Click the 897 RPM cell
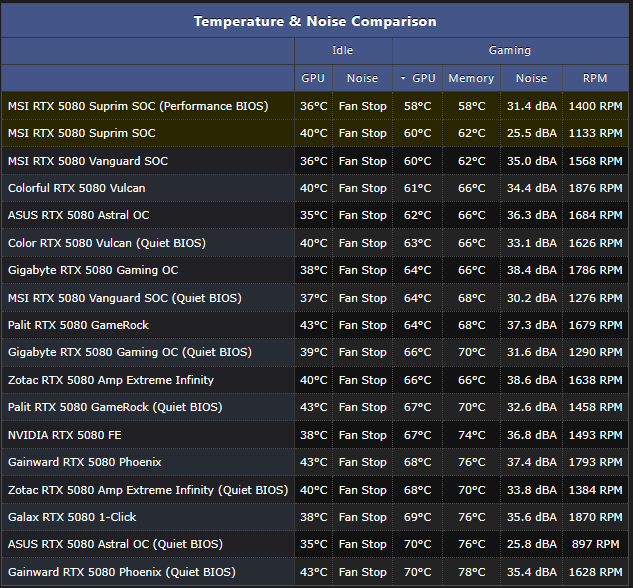This screenshot has width=633, height=588. [595, 545]
